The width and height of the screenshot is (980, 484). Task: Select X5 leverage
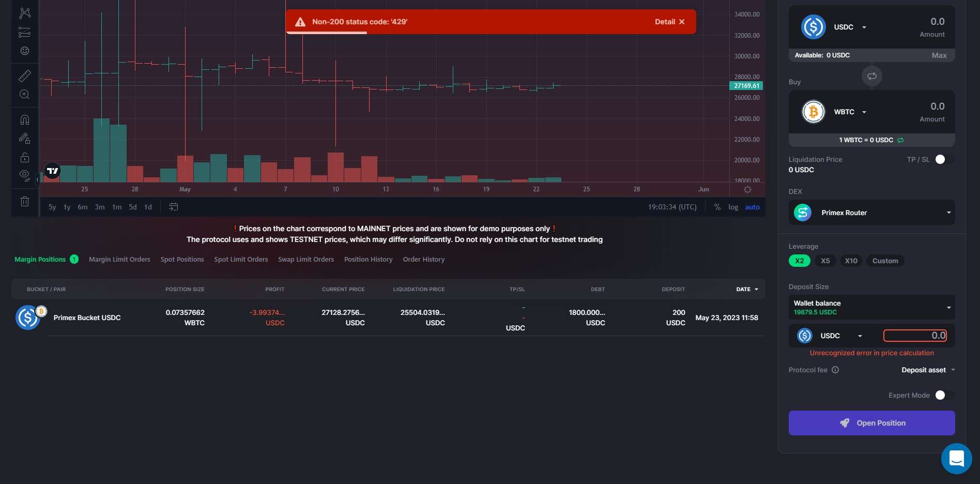coord(825,261)
